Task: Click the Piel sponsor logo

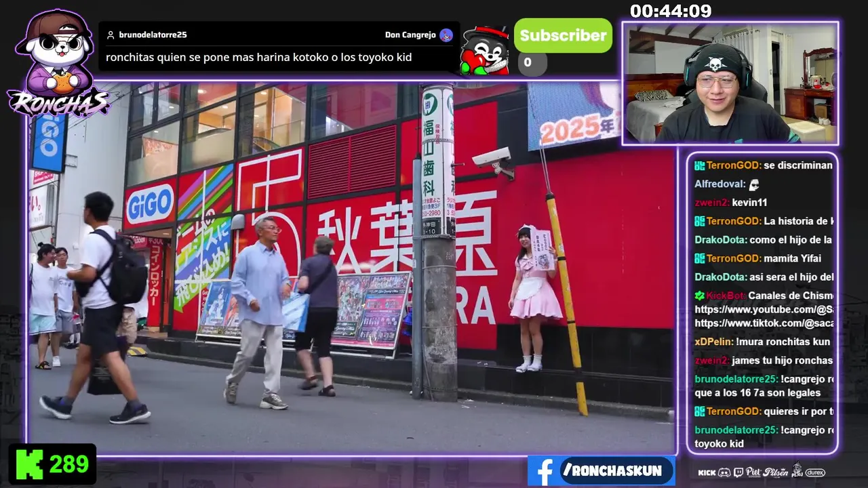Action: (x=753, y=472)
